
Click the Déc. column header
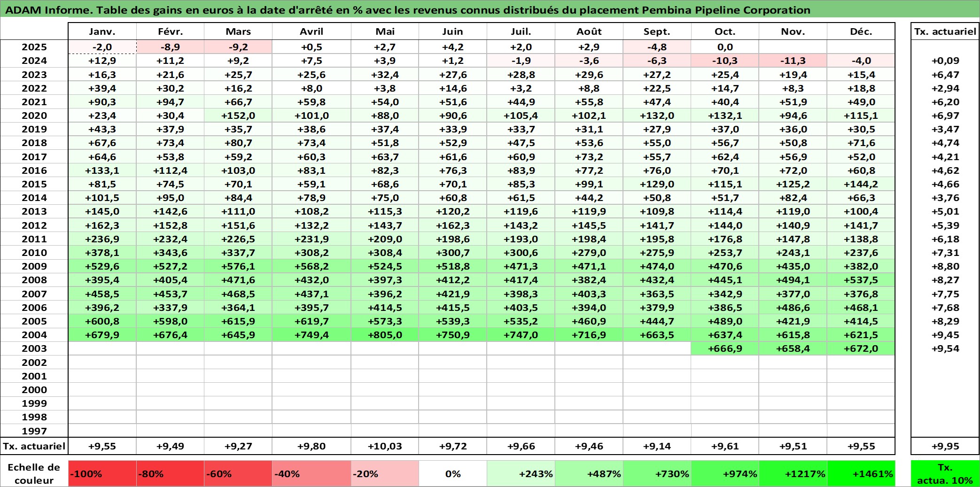[x=861, y=31]
